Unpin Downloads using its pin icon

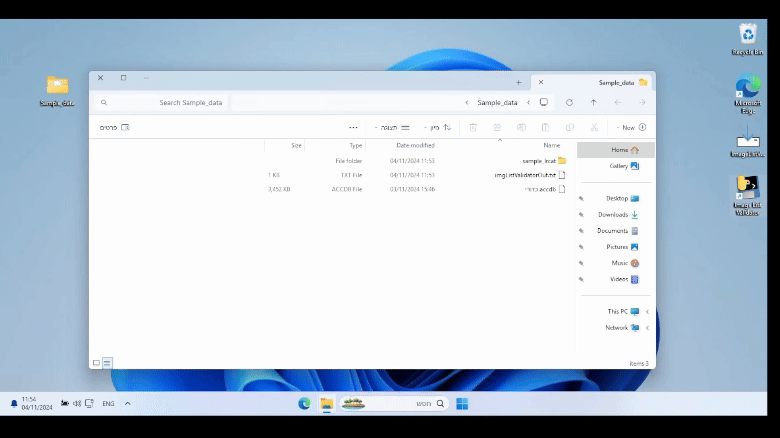(581, 215)
